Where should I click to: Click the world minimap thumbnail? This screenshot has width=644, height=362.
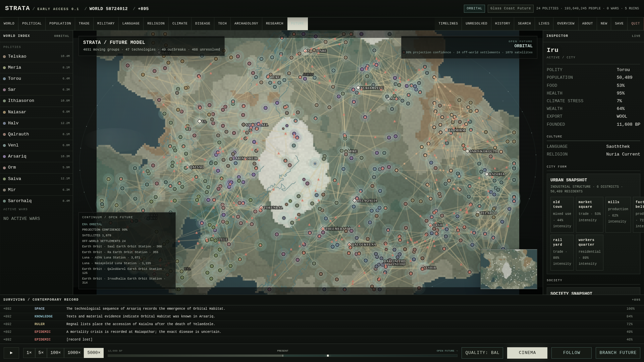(x=509, y=269)
